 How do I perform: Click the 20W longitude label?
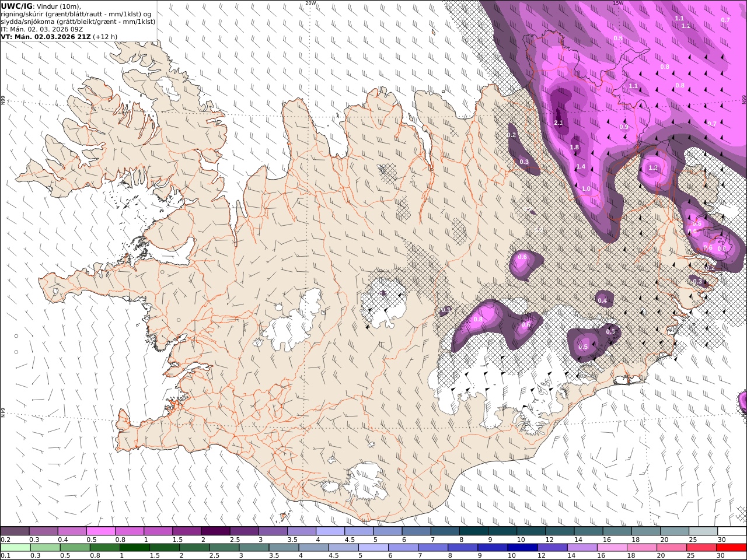310,3
